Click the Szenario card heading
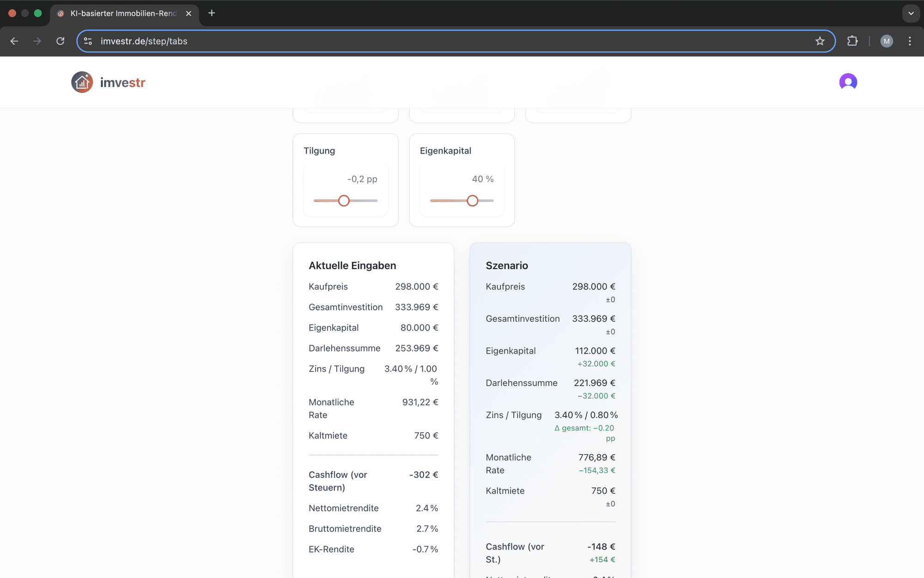This screenshot has height=578, width=924. (x=506, y=265)
